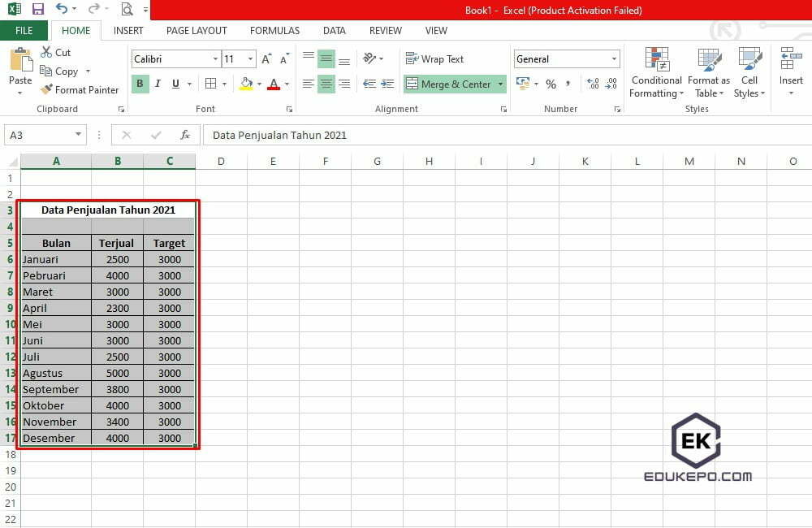812x528 pixels.
Task: Open the REVIEW tab
Action: pyautogui.click(x=385, y=30)
